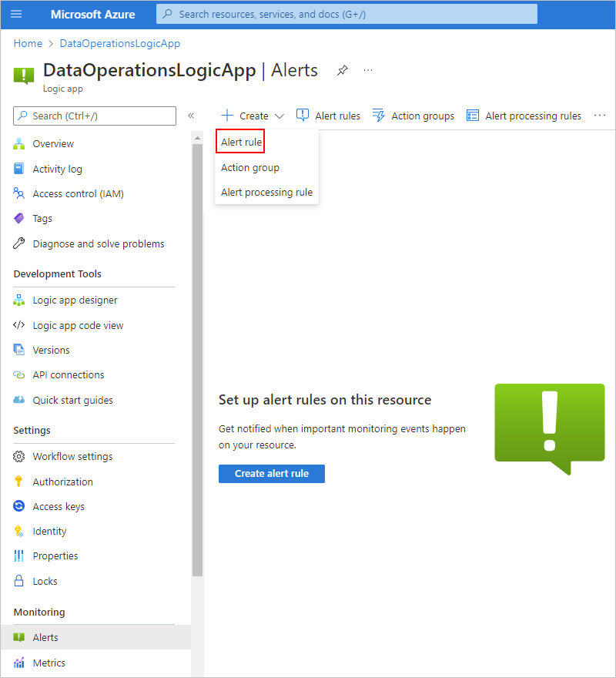This screenshot has height=678, width=616.
Task: Collapse the sidebar with double chevron
Action: 191,116
